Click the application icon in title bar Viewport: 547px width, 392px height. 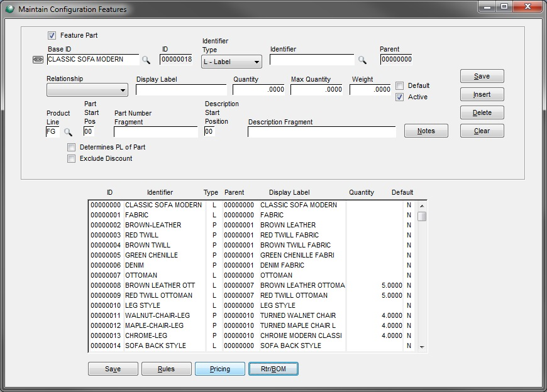tap(10, 9)
